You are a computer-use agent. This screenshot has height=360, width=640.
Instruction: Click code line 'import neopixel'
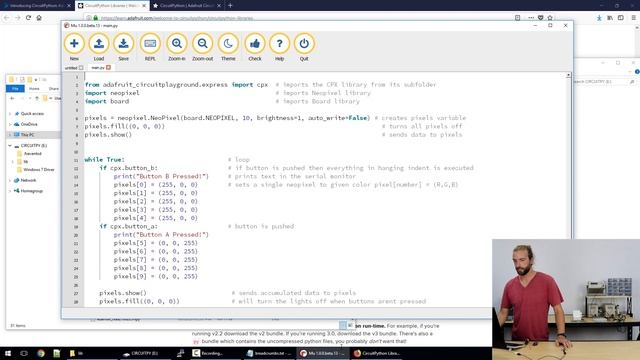112,93
